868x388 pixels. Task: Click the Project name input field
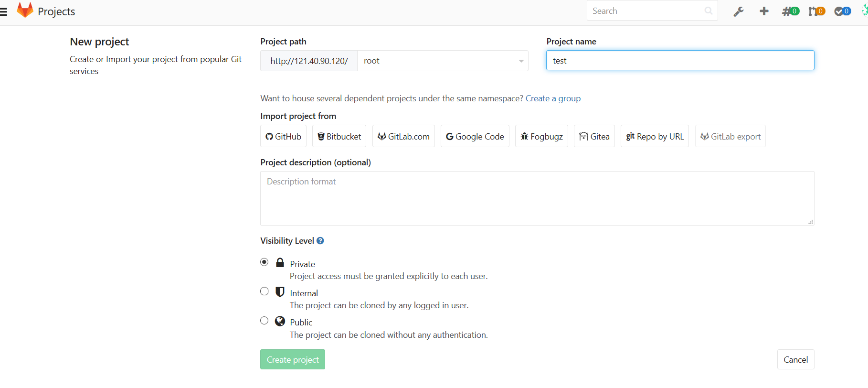pyautogui.click(x=680, y=61)
